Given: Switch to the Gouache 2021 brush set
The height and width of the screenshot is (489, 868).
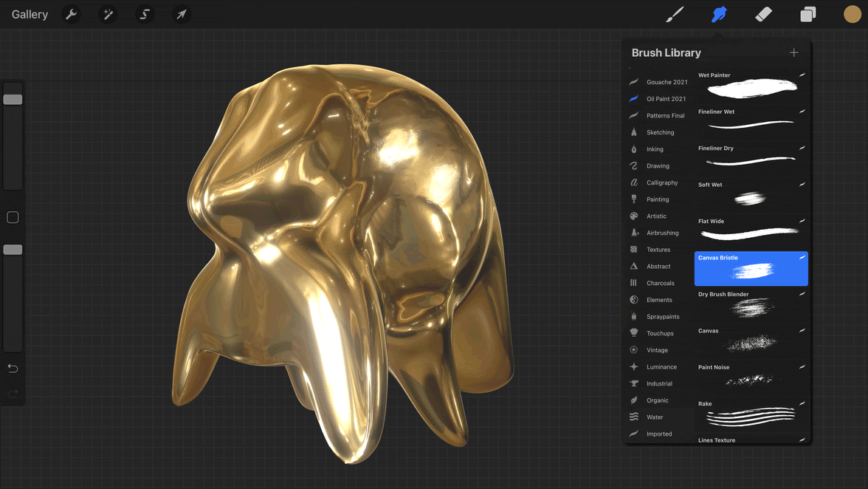Looking at the screenshot, I should pyautogui.click(x=666, y=82).
